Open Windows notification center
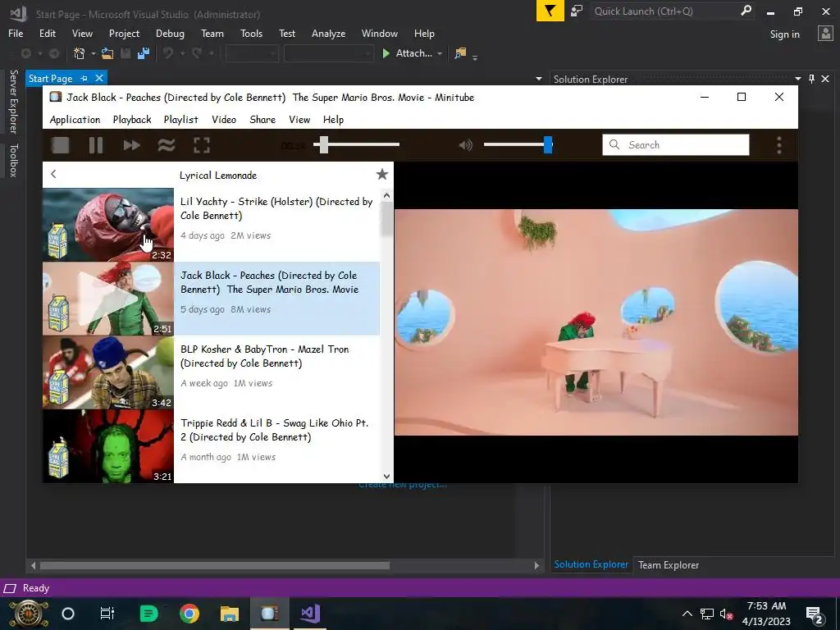840x630 pixels. [815, 614]
